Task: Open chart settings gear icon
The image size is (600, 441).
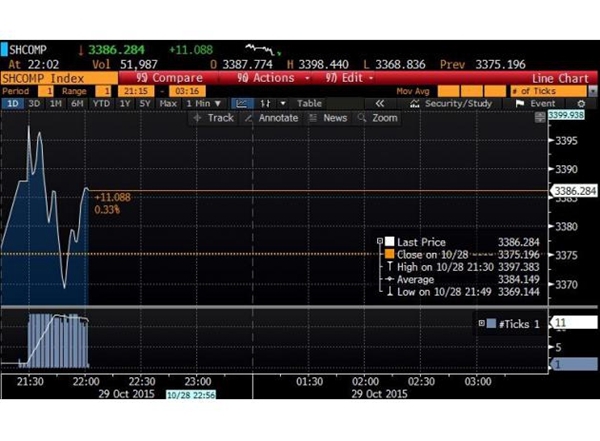Action: point(581,104)
